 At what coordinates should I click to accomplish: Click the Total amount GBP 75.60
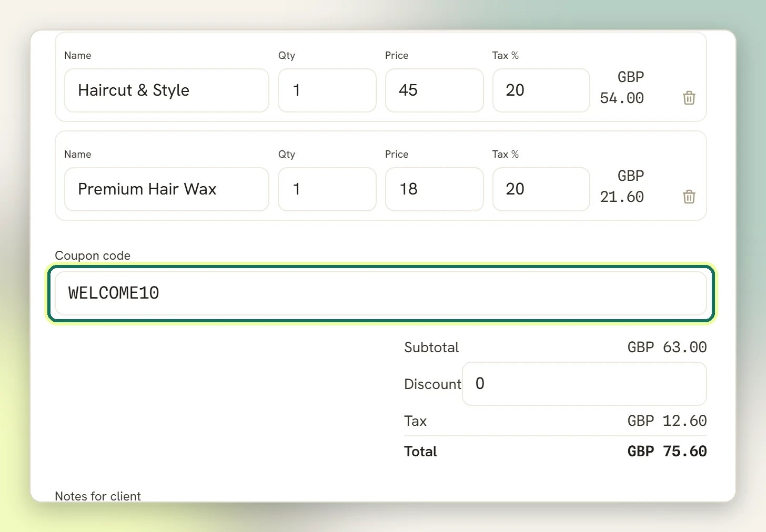(667, 451)
